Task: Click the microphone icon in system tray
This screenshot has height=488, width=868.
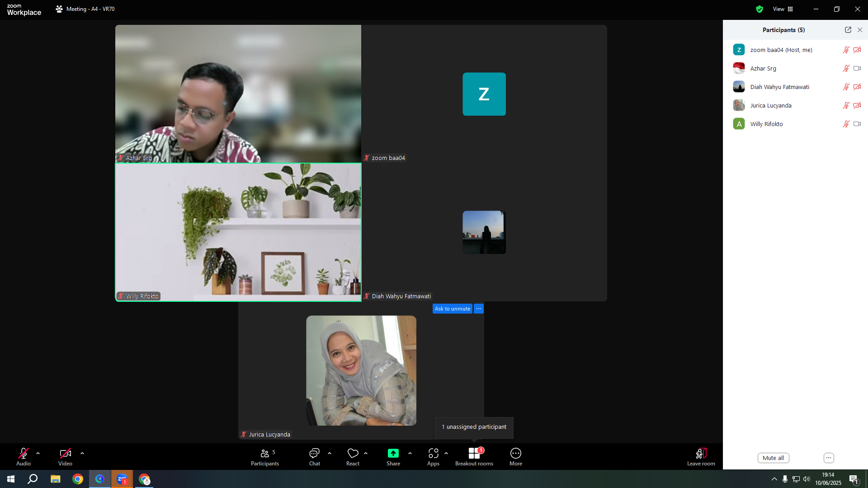Action: point(785,479)
